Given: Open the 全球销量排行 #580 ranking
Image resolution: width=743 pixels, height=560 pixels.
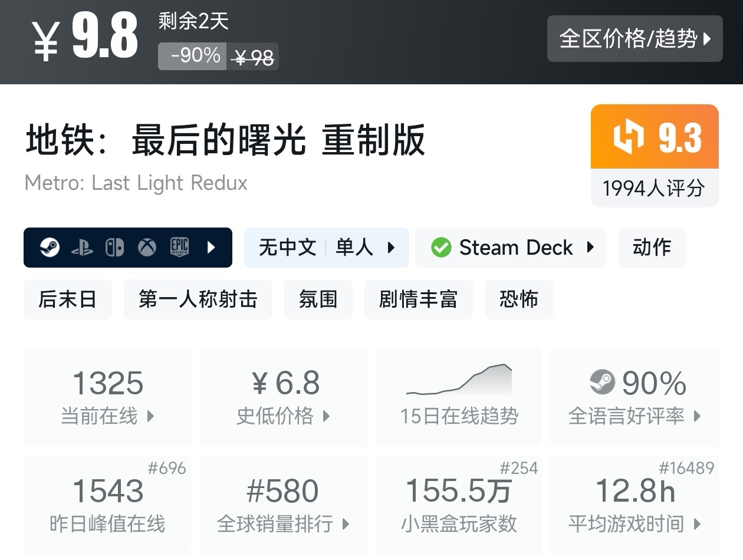Looking at the screenshot, I should pyautogui.click(x=283, y=505).
